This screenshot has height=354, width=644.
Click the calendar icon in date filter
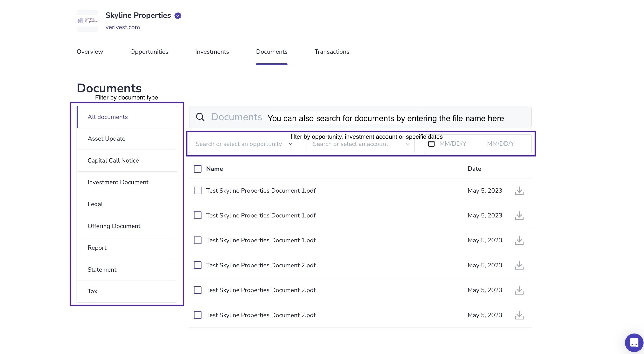pyautogui.click(x=431, y=144)
